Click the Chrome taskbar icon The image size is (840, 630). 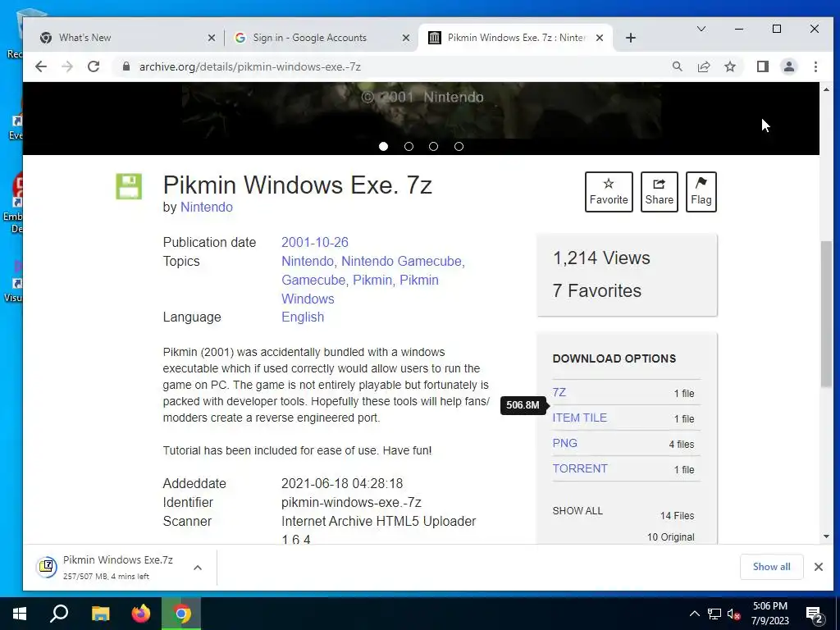pos(181,614)
